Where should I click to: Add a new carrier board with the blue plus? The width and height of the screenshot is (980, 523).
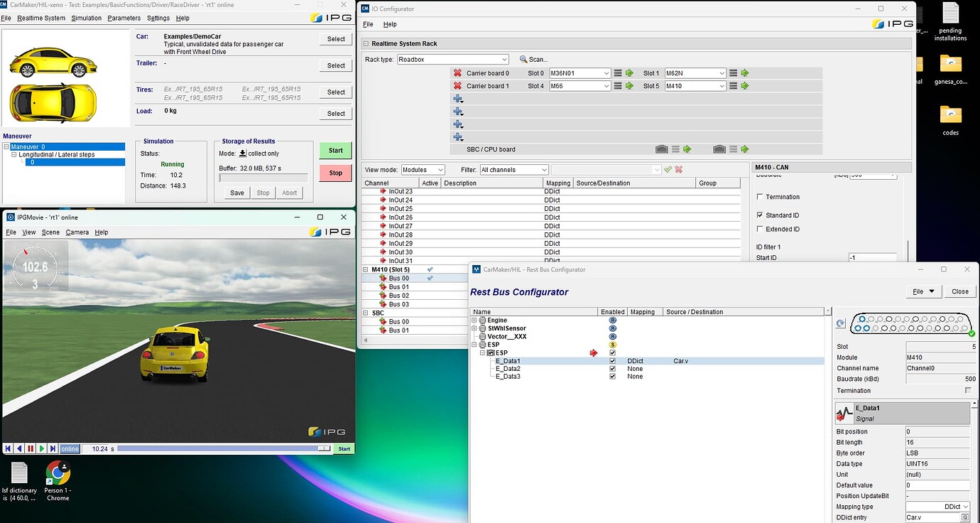pyautogui.click(x=457, y=99)
